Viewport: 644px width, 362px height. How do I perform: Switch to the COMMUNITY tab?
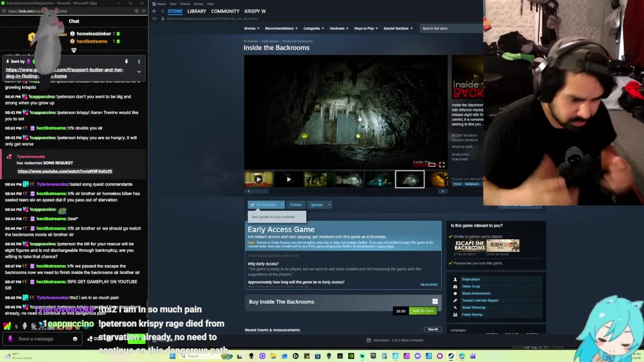click(225, 11)
